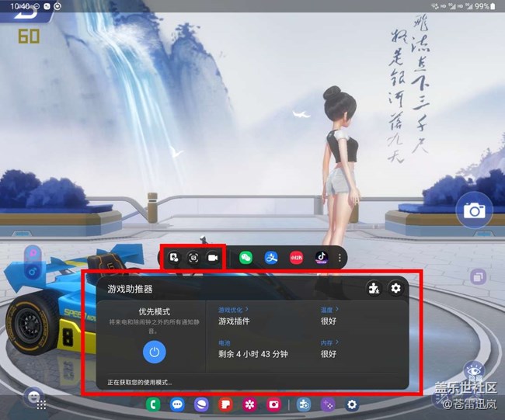Screen dimensions: 505x420
Task: Open Alipay from the floating toolbar
Action: pos(271,258)
